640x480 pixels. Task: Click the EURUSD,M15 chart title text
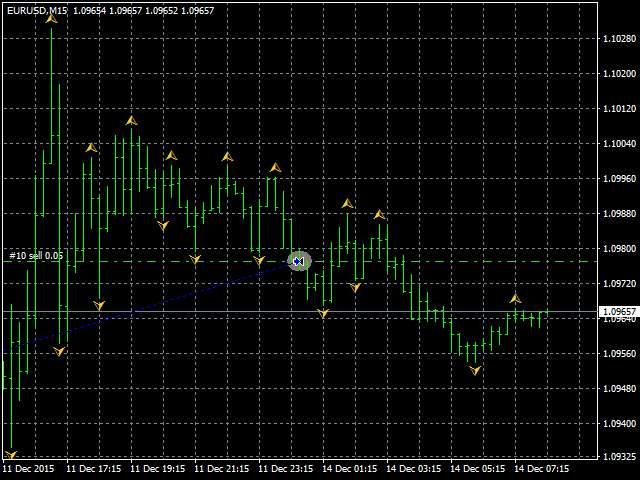click(x=35, y=9)
